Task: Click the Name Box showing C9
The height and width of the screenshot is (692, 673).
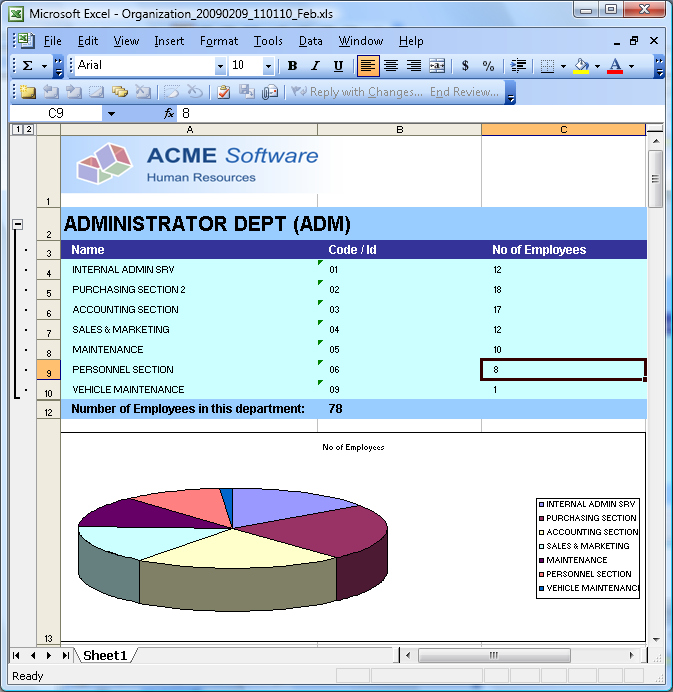Action: tap(56, 114)
